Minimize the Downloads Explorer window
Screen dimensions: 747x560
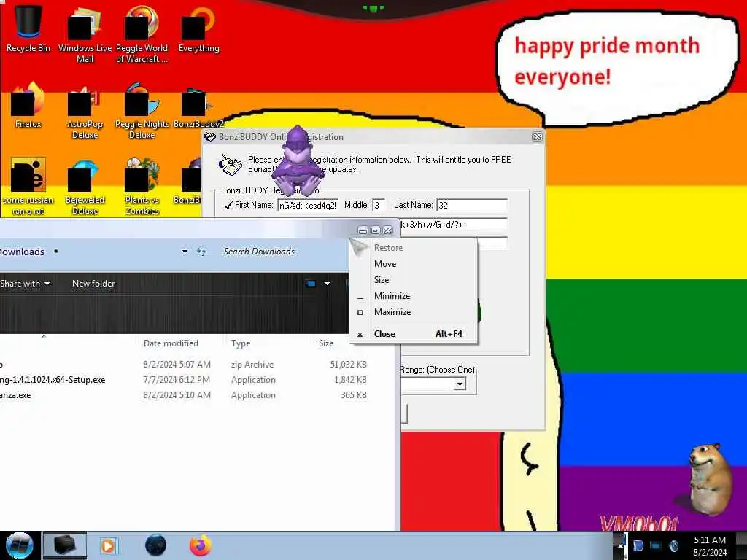pos(363,230)
